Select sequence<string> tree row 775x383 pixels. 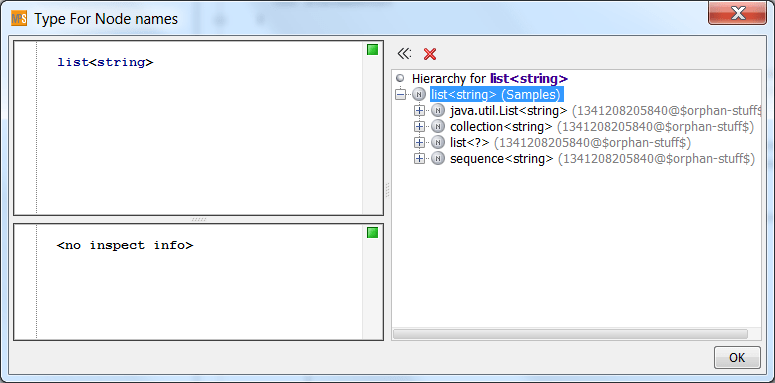(602, 159)
